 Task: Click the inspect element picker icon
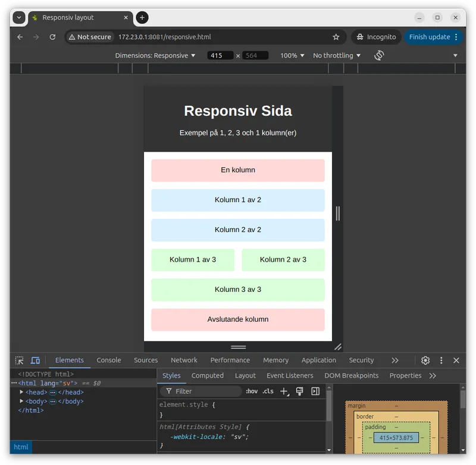20,360
